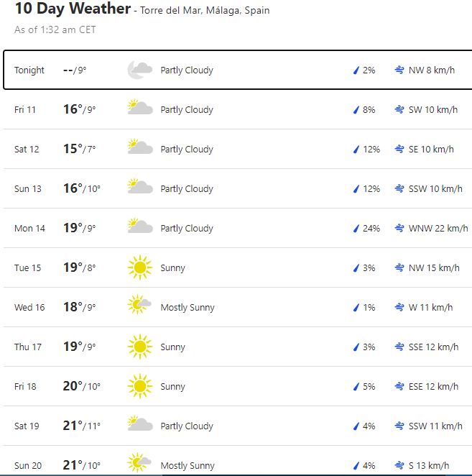The height and width of the screenshot is (476, 472).
Task: Click the wind icon for Tonight row
Action: click(x=399, y=70)
